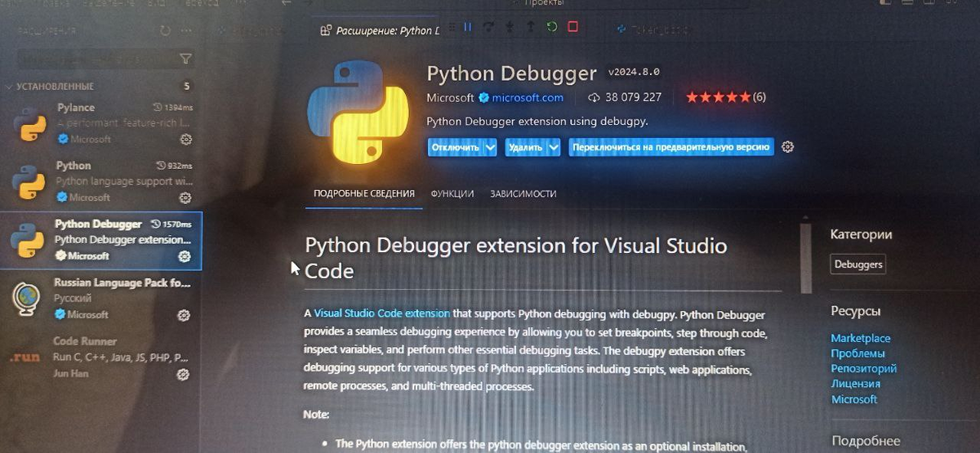
Task: Select the Russian Language Pack row
Action: (101, 300)
